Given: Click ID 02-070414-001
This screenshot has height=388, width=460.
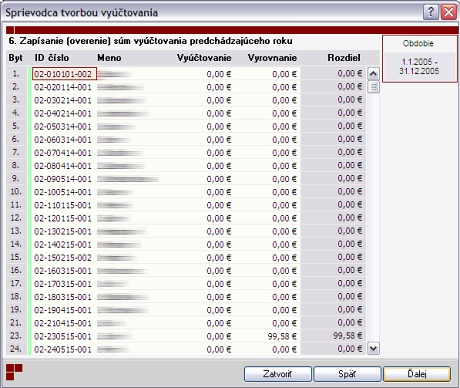Looking at the screenshot, I should point(63,153).
